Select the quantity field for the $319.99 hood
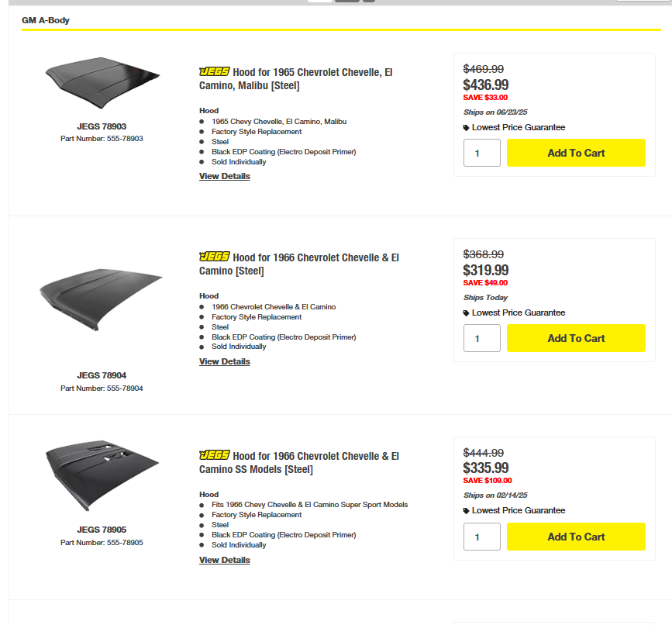Viewport: 672px width, 625px height. coord(481,338)
